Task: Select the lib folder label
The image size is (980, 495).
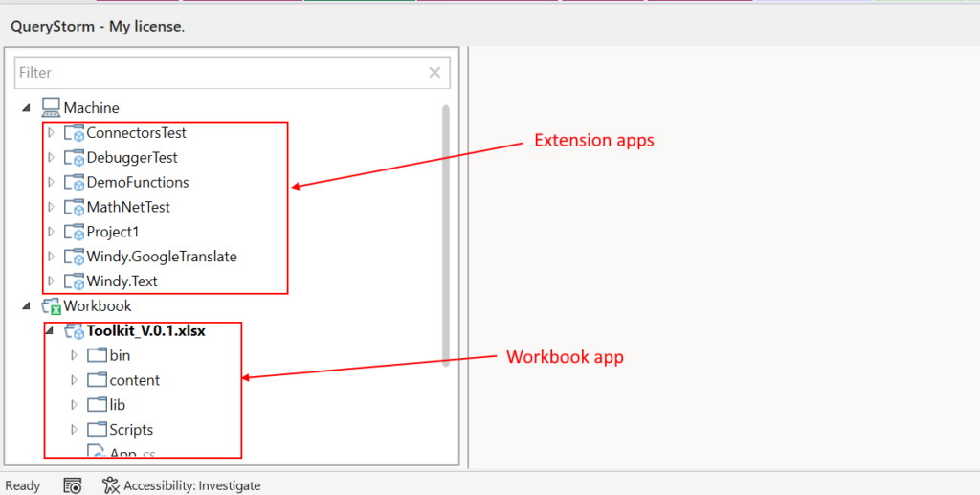Action: 118,405
